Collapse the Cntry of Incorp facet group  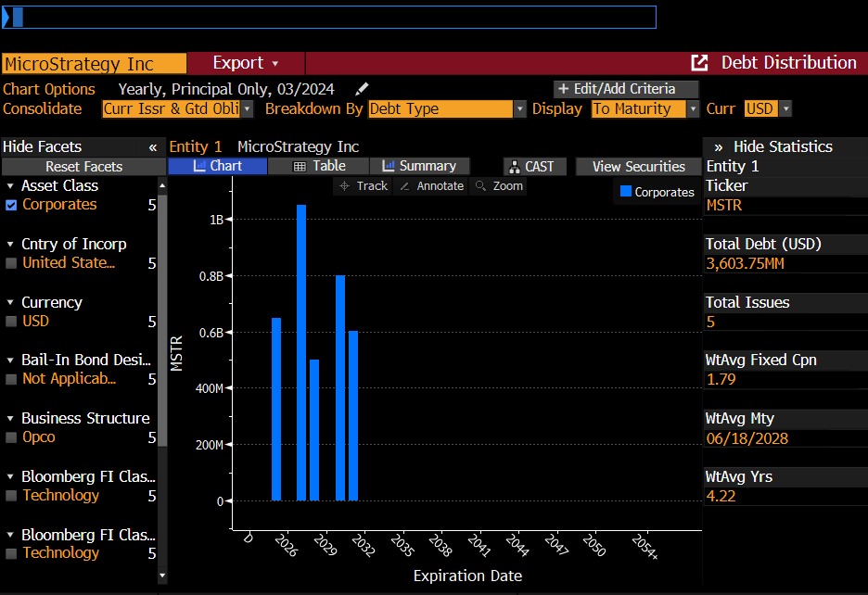[10, 244]
